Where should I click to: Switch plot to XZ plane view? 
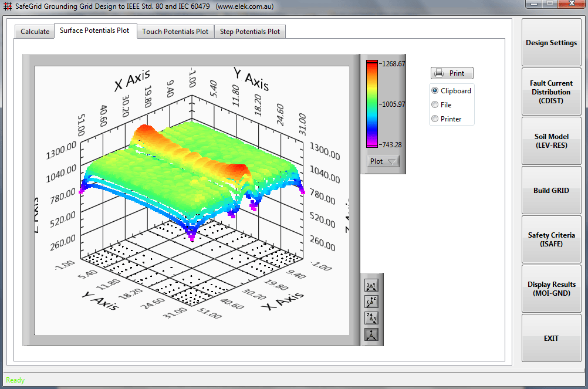[371, 302]
